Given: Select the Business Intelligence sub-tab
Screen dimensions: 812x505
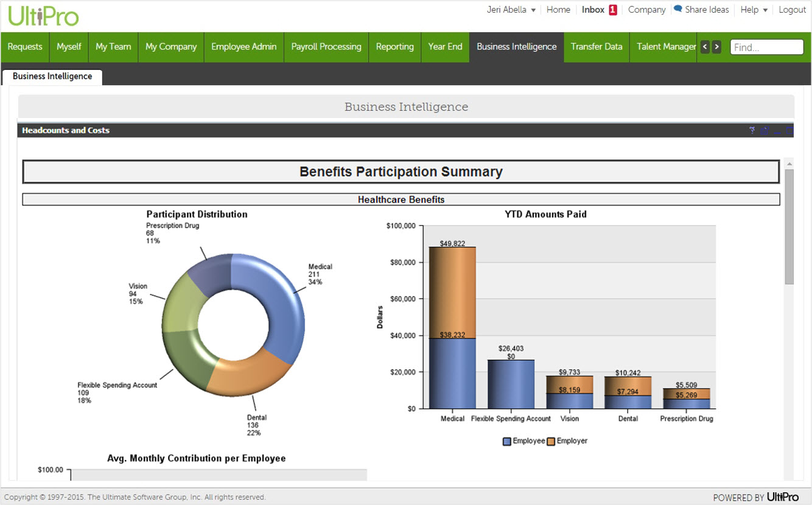Looking at the screenshot, I should coord(52,77).
